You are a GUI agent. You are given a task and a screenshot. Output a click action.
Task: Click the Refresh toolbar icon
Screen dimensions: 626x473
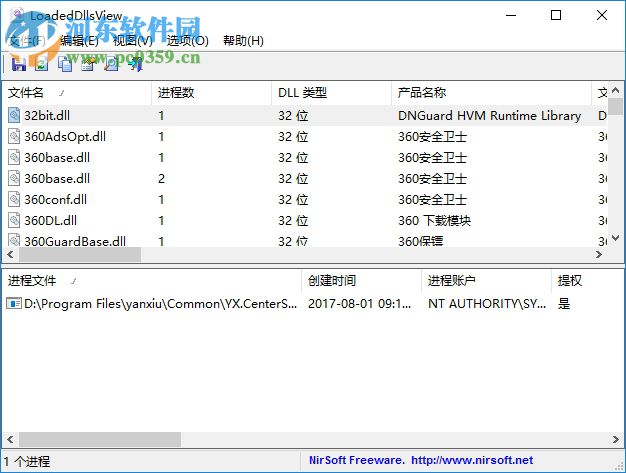[42, 64]
